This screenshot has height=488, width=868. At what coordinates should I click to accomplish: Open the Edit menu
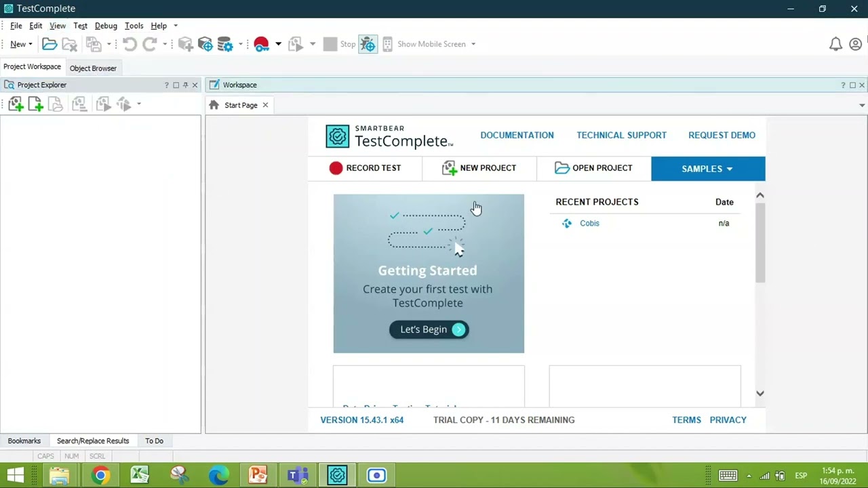click(36, 26)
